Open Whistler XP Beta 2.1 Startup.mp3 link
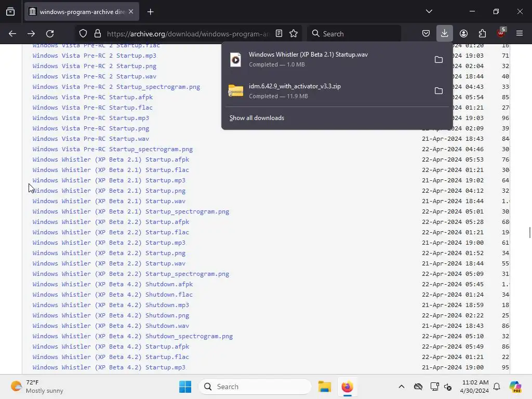The image size is (532, 399). point(109,180)
